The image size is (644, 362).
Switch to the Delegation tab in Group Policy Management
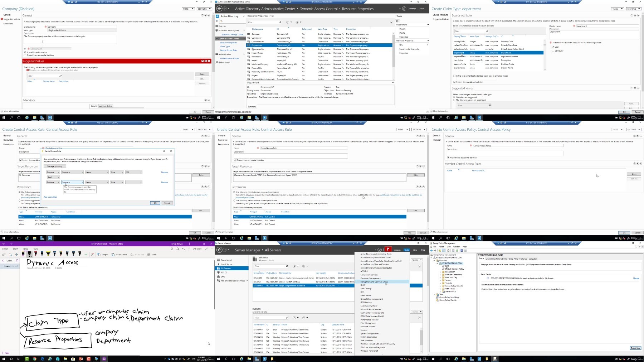[533, 259]
